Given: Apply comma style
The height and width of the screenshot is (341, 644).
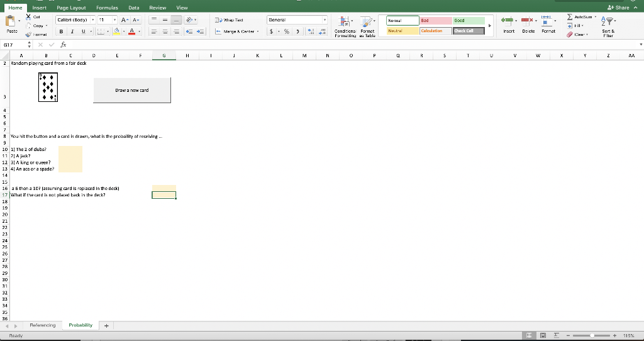Looking at the screenshot, I should point(297,31).
